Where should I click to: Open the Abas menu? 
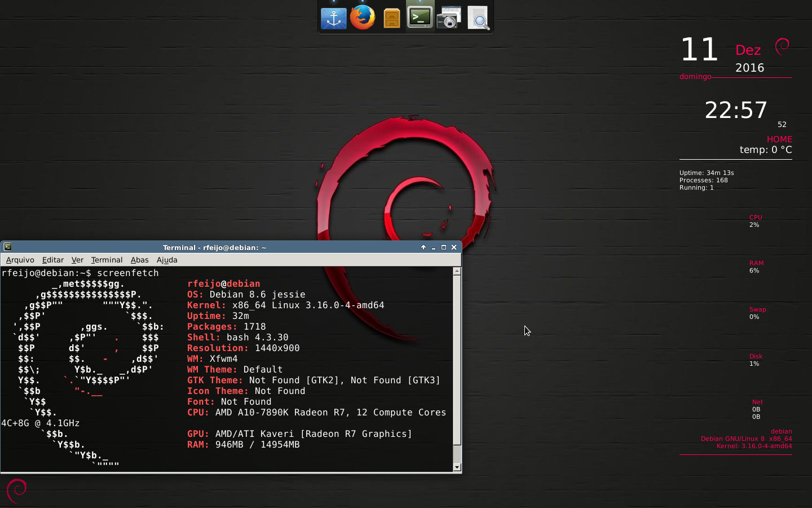tap(139, 260)
